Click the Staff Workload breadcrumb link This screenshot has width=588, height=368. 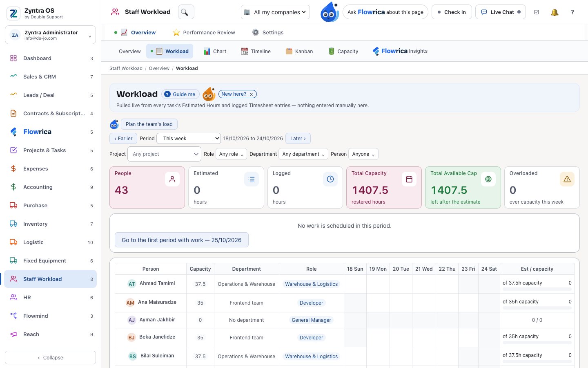(126, 68)
